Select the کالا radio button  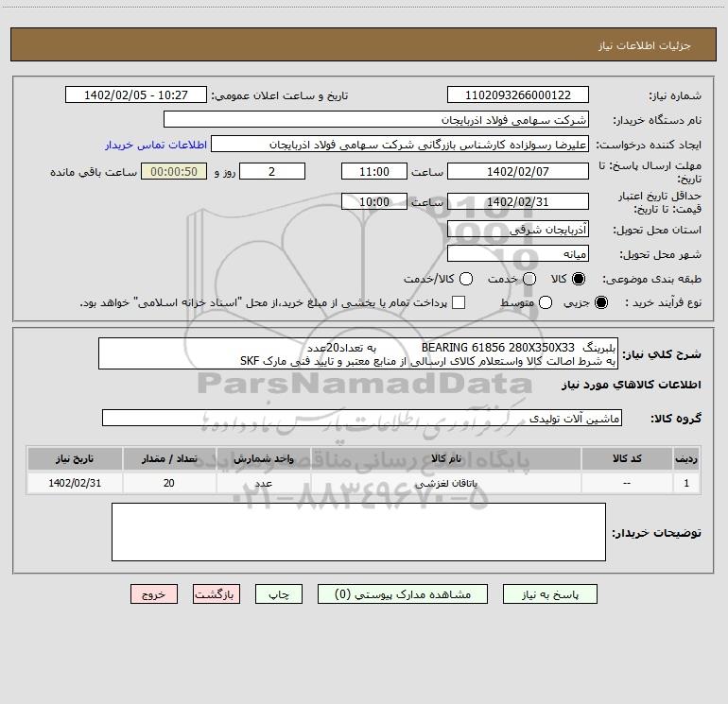click(579, 279)
